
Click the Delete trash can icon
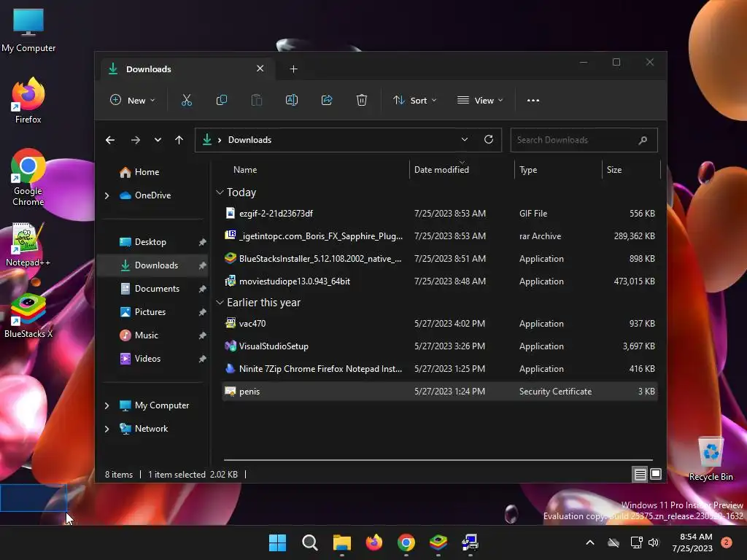(362, 101)
